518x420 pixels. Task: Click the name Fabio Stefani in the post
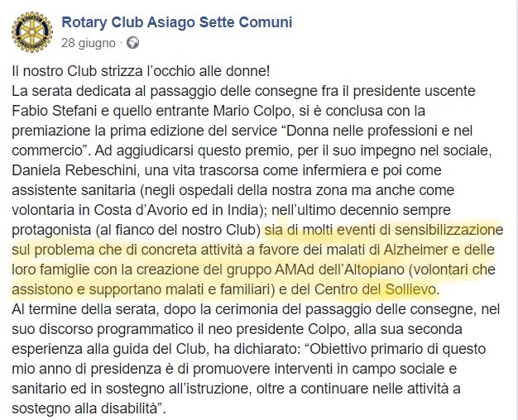pos(55,111)
